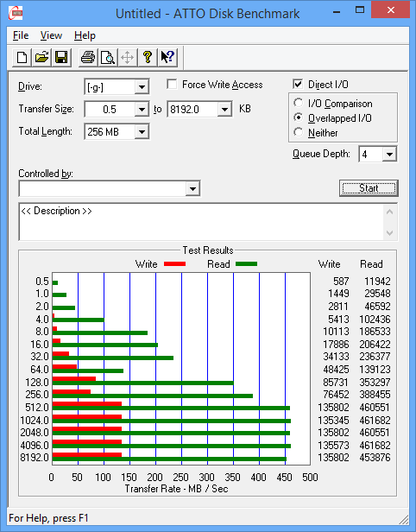Click the Description scrollbar down arrow
Viewport: 416px width, 532px height.
390,233
